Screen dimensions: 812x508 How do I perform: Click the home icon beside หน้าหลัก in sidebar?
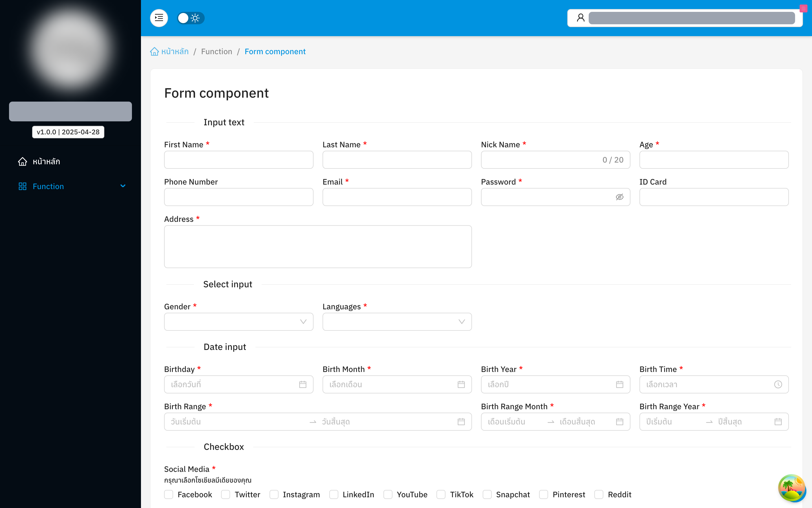click(23, 162)
